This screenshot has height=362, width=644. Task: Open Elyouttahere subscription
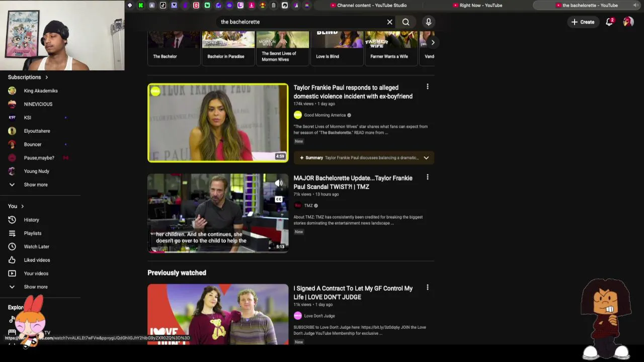[37, 131]
